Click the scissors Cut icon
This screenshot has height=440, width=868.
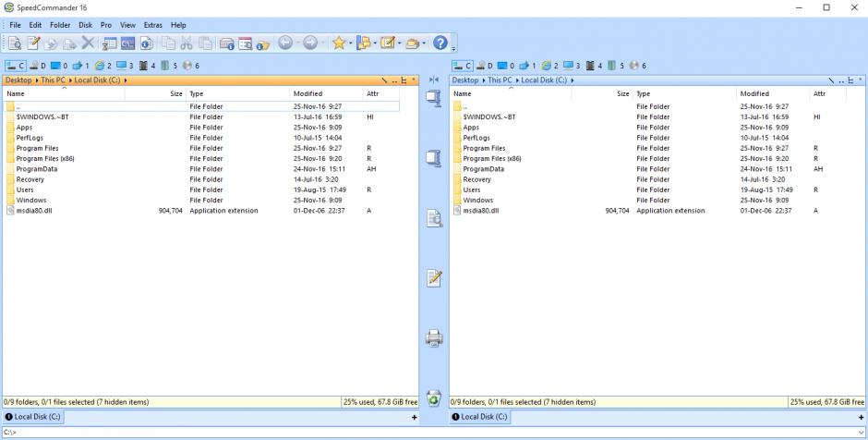187,43
